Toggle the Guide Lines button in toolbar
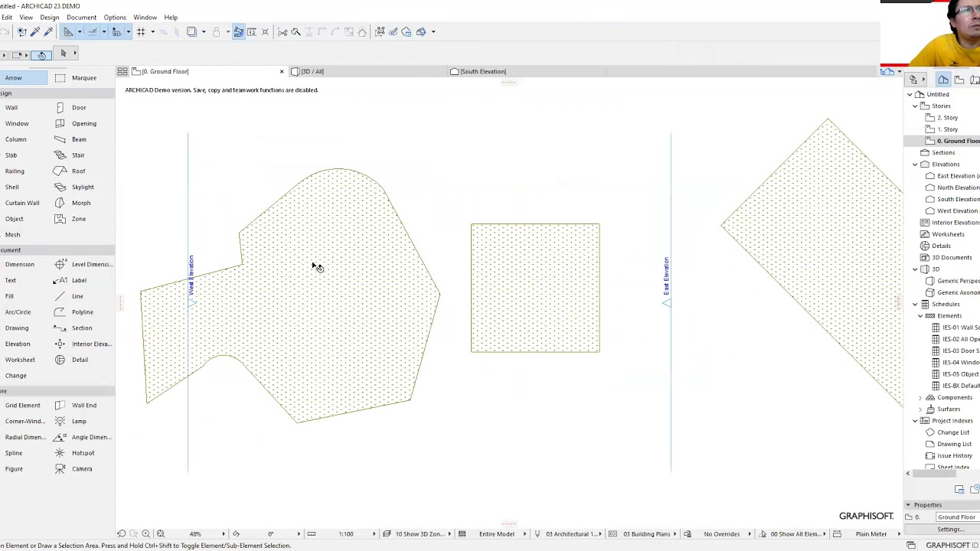Viewport: 980px width, 551px height. click(x=67, y=31)
